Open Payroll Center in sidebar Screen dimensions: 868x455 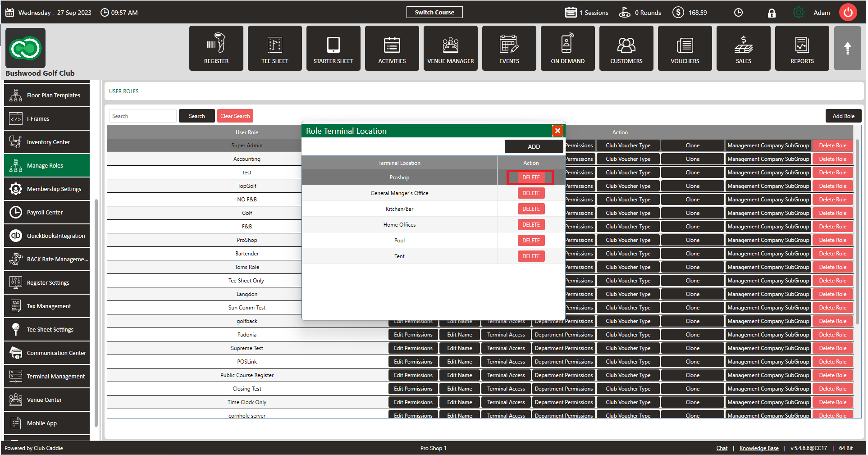tap(47, 212)
